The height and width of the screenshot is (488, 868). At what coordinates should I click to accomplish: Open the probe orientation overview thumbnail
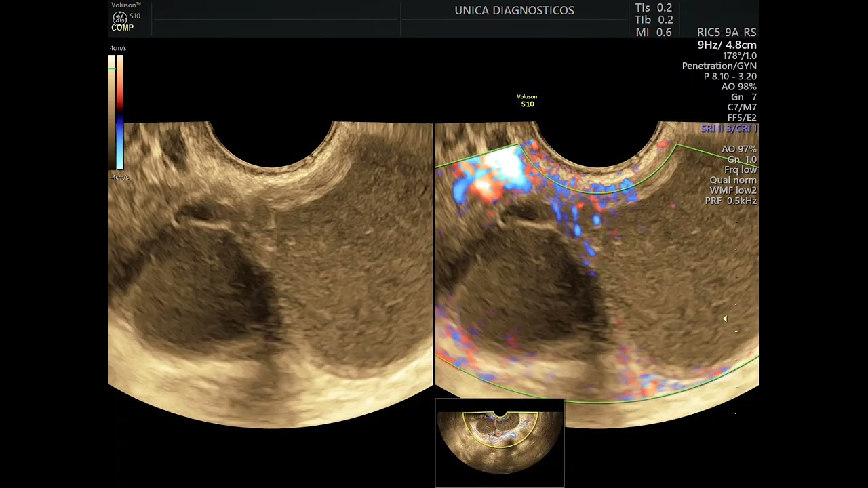point(499,443)
